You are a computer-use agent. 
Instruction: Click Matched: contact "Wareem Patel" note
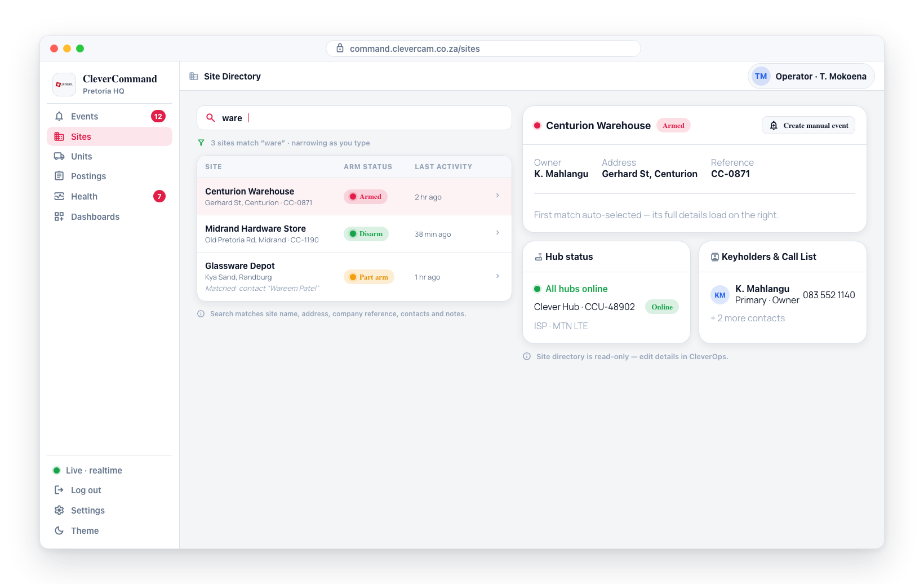point(262,288)
